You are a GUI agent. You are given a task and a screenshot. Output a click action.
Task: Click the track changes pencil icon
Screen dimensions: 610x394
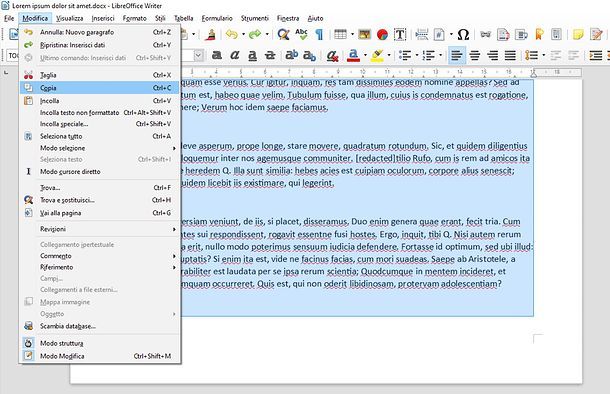pyautogui.click(x=596, y=35)
